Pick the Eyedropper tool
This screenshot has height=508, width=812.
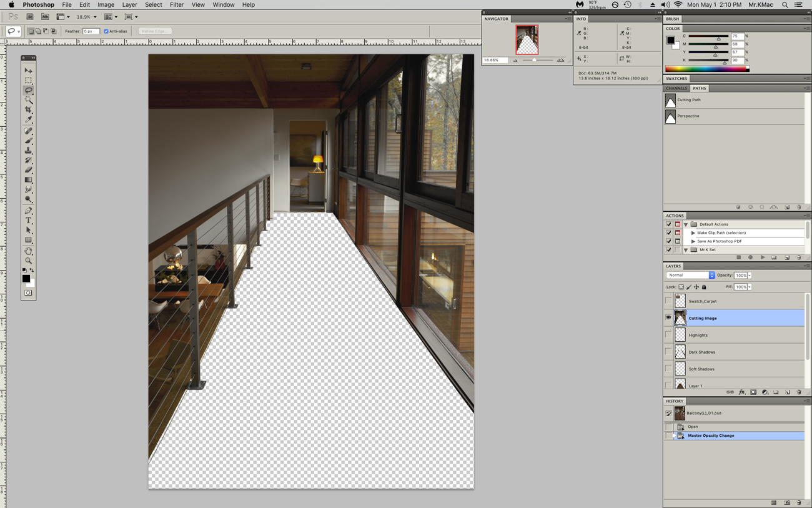click(28, 120)
